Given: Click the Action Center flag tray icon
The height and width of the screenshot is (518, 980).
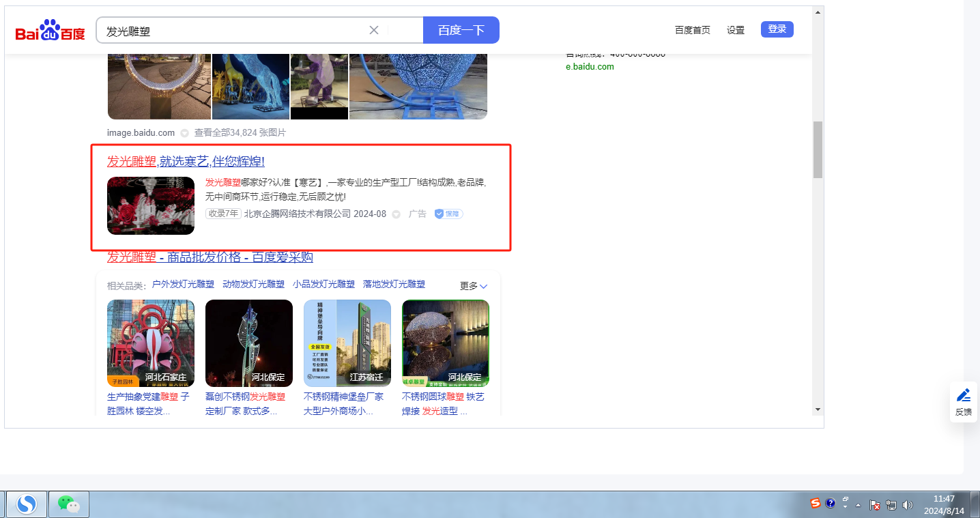Looking at the screenshot, I should (x=875, y=506).
